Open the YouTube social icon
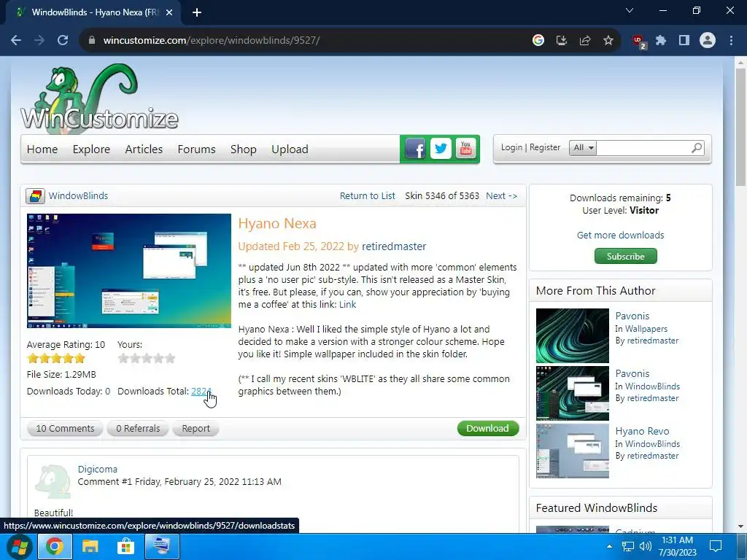The width and height of the screenshot is (747, 560). pos(466,149)
